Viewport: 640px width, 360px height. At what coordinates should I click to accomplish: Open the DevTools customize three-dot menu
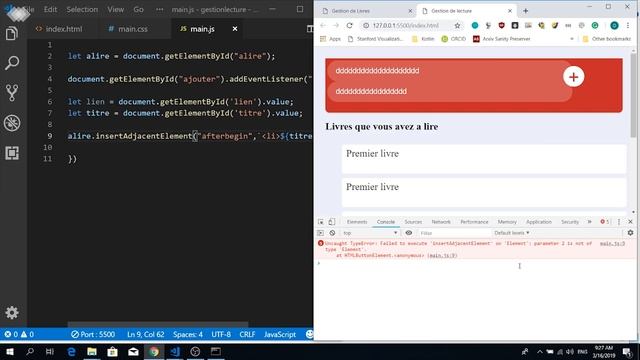coord(619,222)
